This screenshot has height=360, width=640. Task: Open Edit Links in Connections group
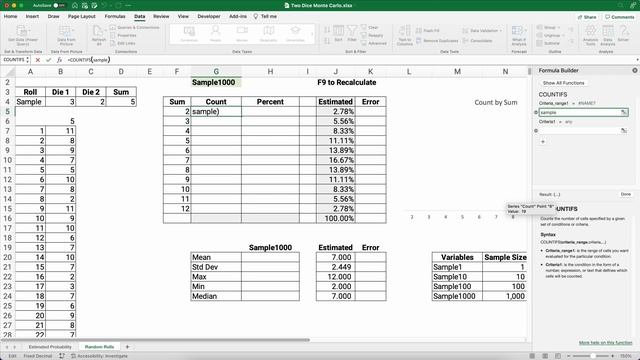[x=123, y=43]
